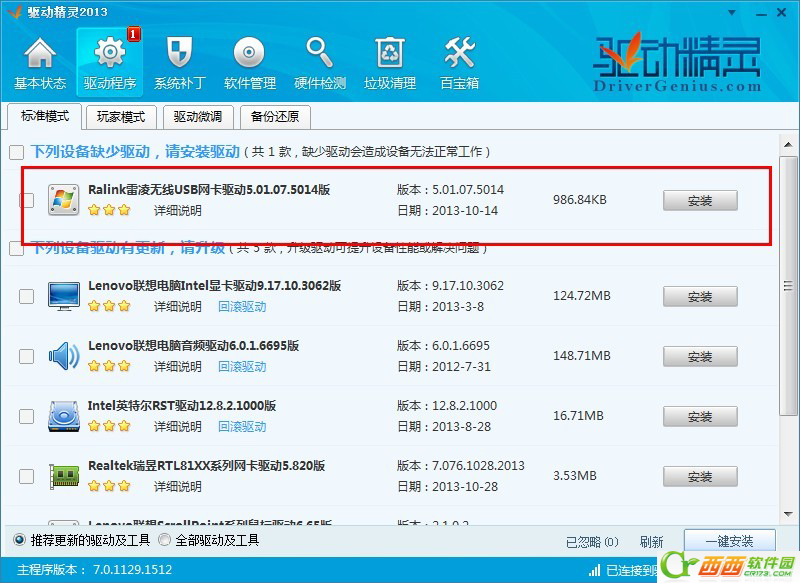The width and height of the screenshot is (800, 583).
Task: Switch to 驱动微调 tab
Action: (x=198, y=117)
